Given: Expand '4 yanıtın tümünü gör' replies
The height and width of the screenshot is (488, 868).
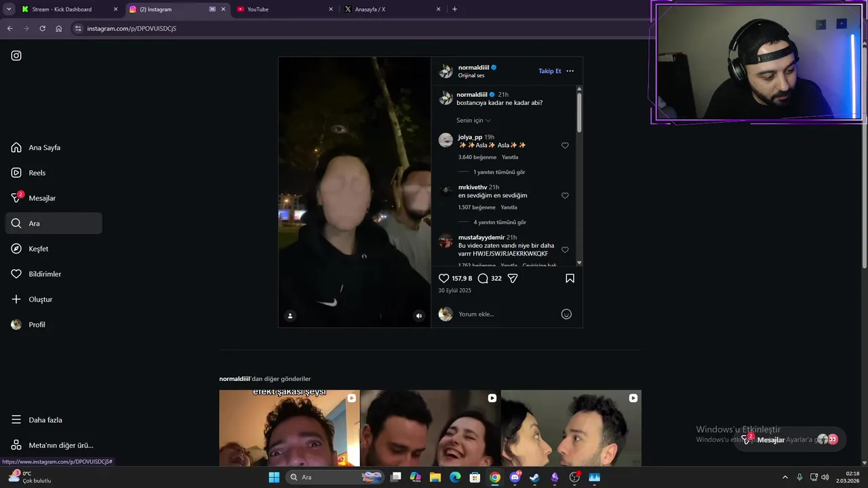Looking at the screenshot, I should (x=500, y=222).
